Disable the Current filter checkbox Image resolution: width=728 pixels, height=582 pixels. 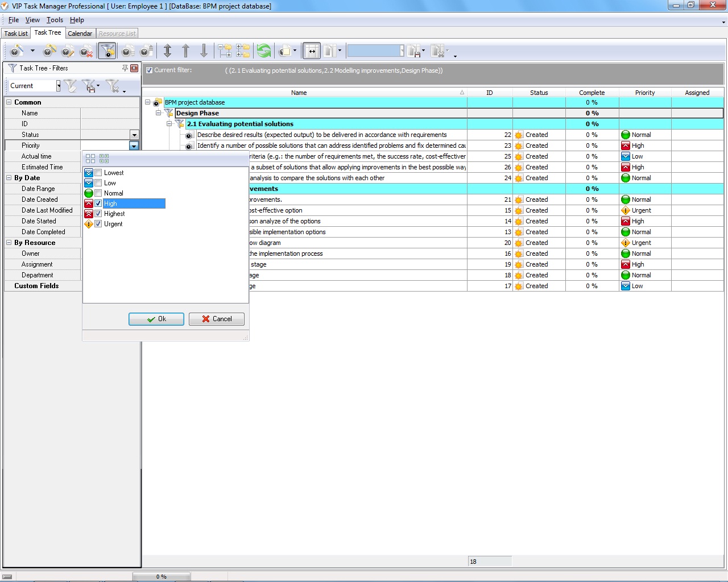(x=149, y=70)
